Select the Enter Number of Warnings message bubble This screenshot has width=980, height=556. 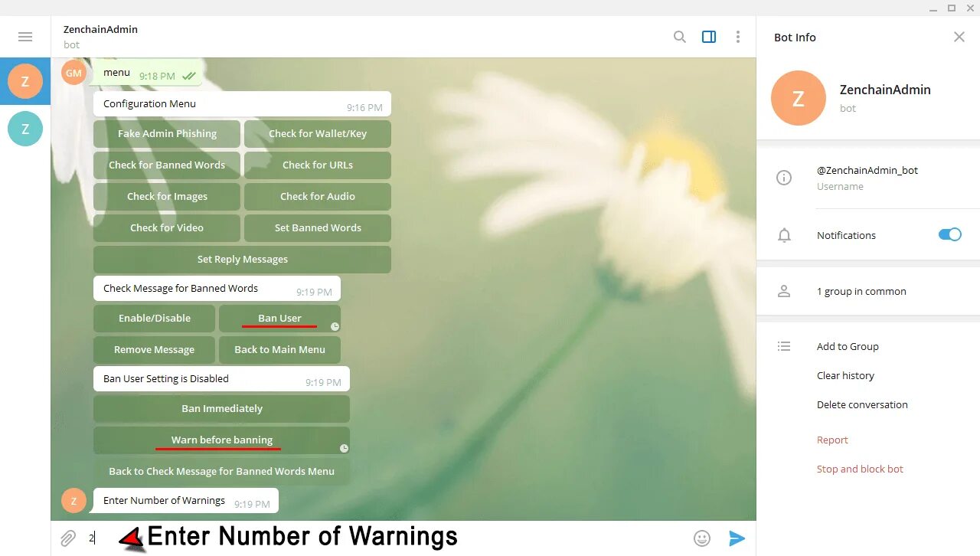185,501
